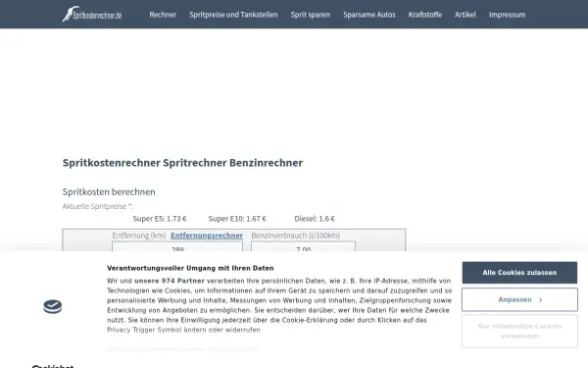
Task: Select the Super E10: 1.67 € price
Action: [x=237, y=219]
